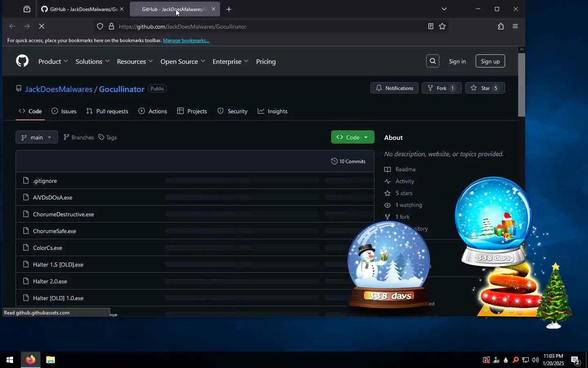Switch to the Projects tab
This screenshot has width=588, height=368.
[x=192, y=111]
